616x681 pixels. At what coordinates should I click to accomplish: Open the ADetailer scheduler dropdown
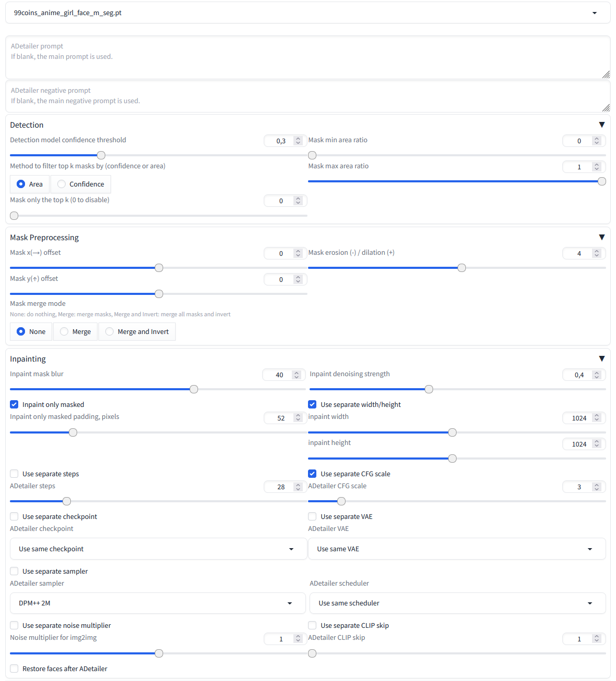pyautogui.click(x=589, y=603)
